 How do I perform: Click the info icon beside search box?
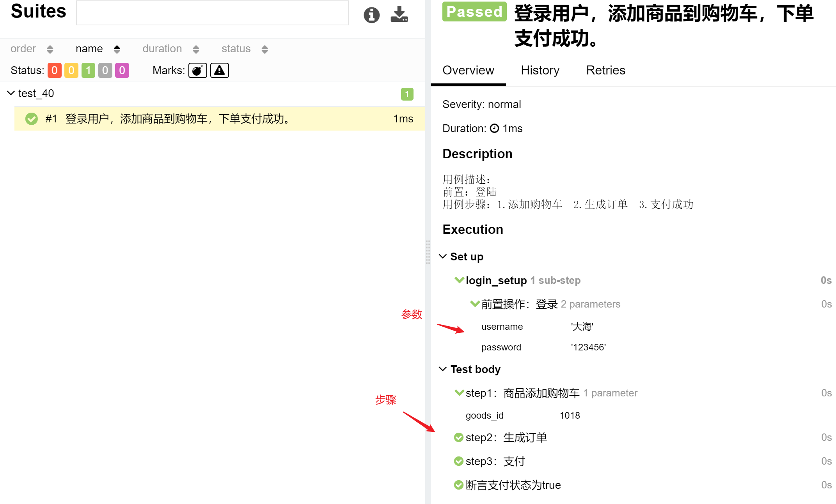coord(371,15)
